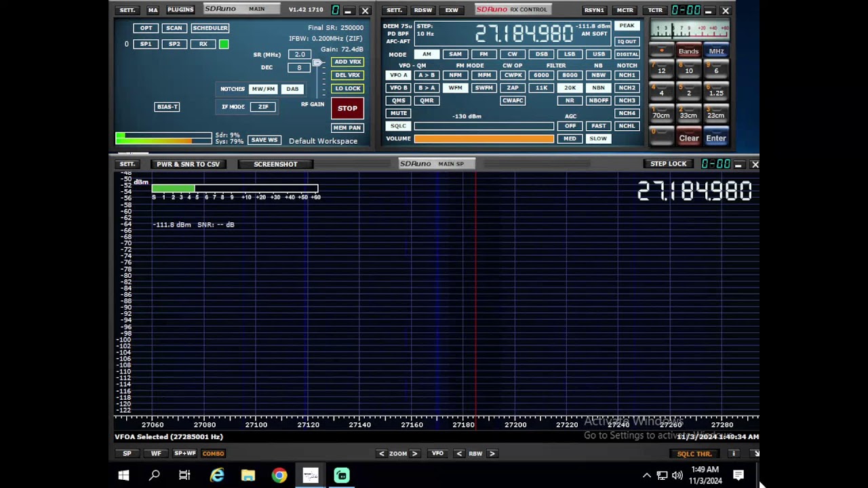868x488 pixels.
Task: Choose the 23cm band key
Action: click(716, 115)
